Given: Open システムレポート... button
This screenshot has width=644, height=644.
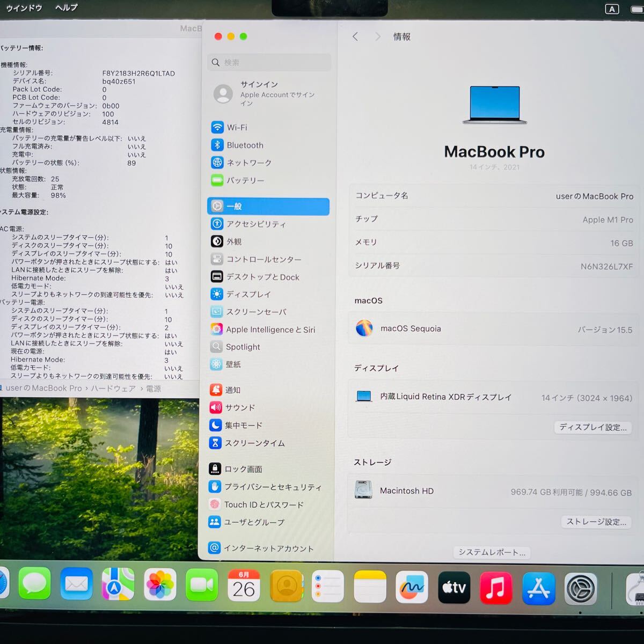Looking at the screenshot, I should pos(492,552).
